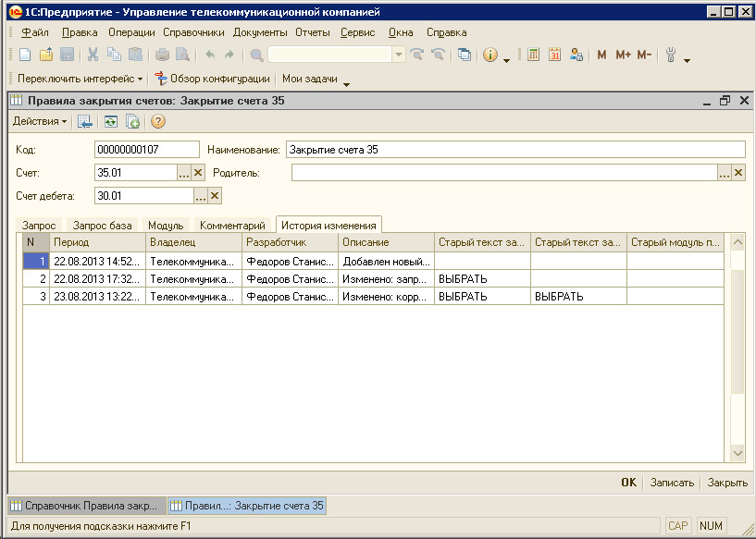
Task: Expand toolbar options arrow after info icon
Action: pyautogui.click(x=506, y=60)
